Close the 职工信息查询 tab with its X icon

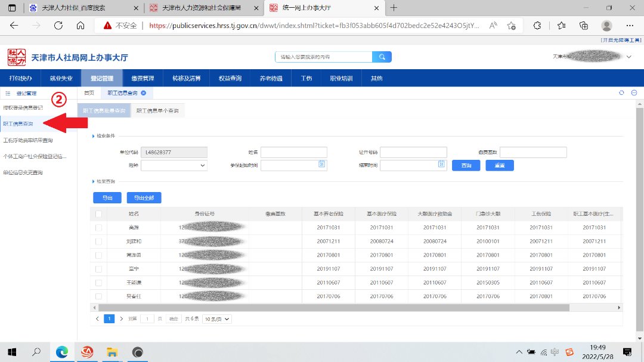pos(144,93)
